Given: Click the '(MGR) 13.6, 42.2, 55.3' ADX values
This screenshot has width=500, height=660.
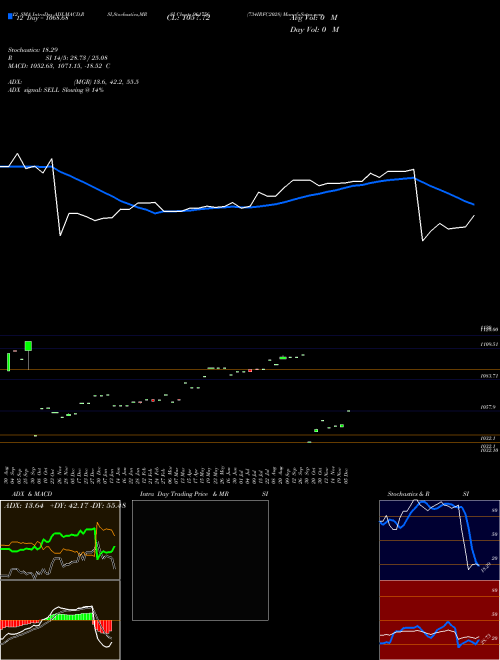Looking at the screenshot, I should click(106, 82).
